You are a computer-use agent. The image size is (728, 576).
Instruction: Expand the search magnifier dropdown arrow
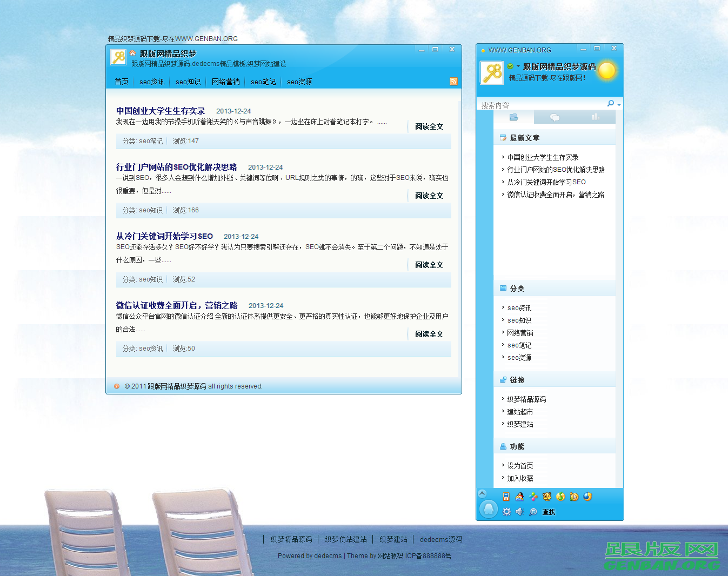619,105
